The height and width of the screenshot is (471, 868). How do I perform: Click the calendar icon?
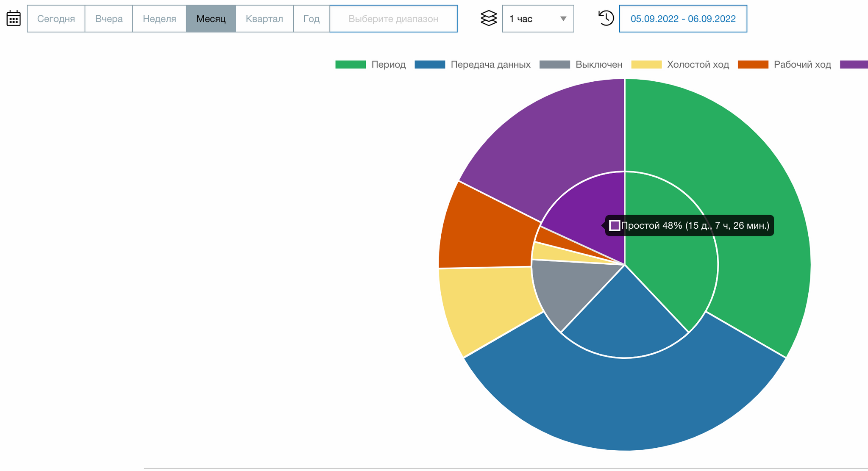point(14,19)
